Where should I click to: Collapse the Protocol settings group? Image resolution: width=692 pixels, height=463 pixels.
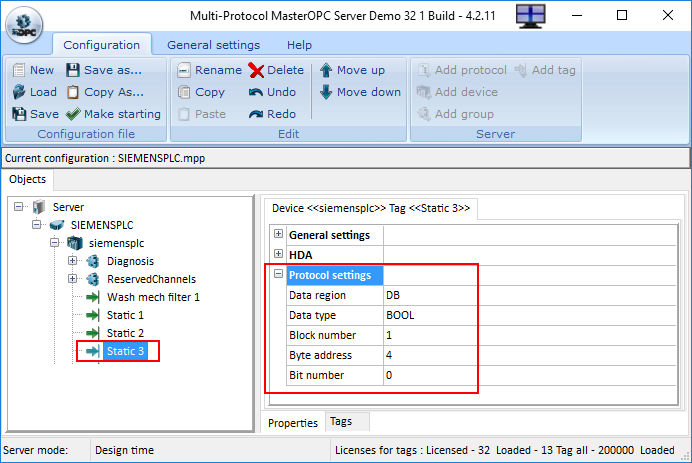[x=278, y=274]
